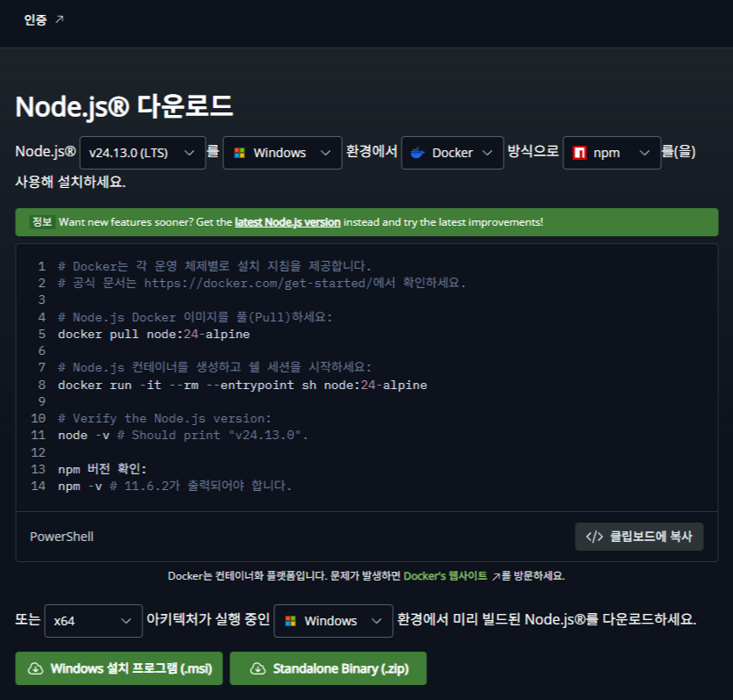
Task: Open the x64 architecture dropdown
Action: (93, 621)
